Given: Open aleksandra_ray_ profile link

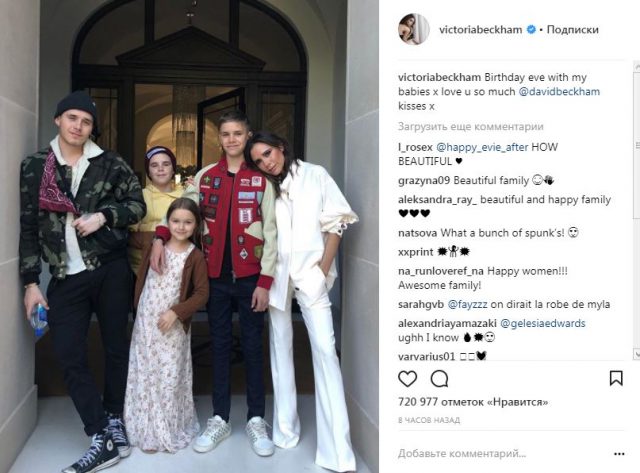Looking at the screenshot, I should point(437,200).
